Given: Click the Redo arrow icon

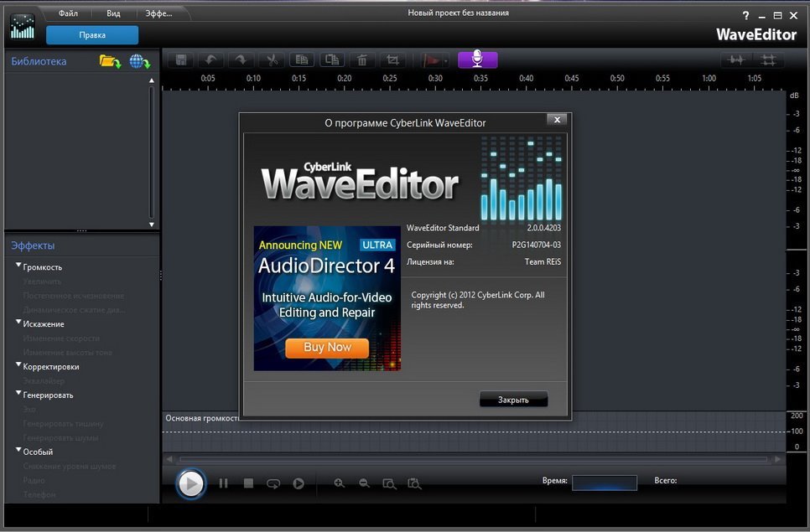Looking at the screenshot, I should pos(241,59).
